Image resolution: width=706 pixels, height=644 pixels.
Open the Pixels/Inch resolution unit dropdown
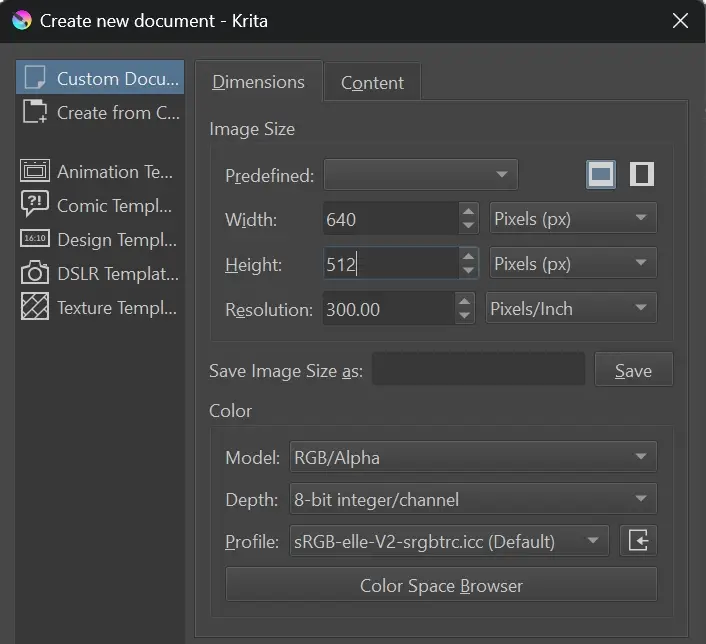tap(571, 308)
